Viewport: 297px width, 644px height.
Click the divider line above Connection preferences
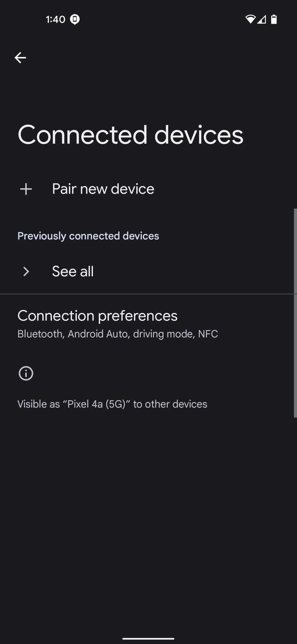147,294
